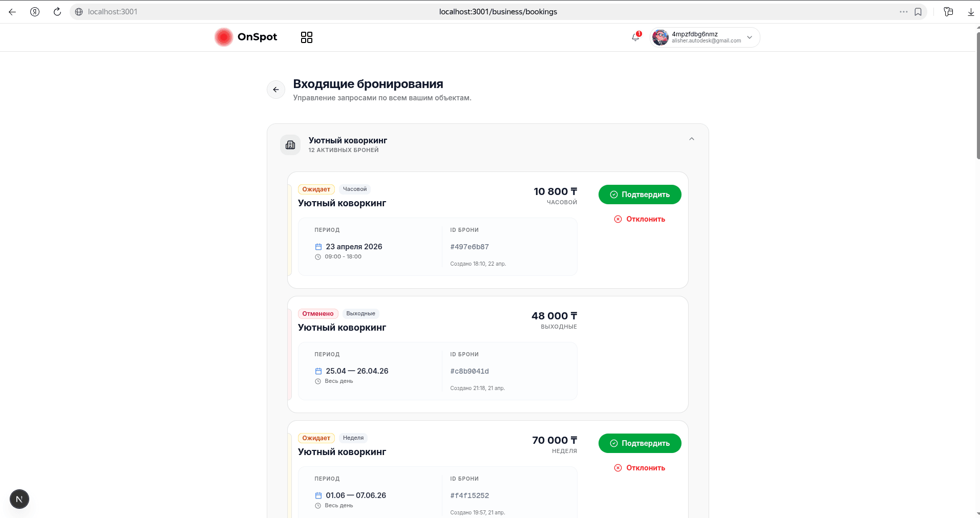Click the Выходные tag
980x518 pixels.
click(360, 314)
